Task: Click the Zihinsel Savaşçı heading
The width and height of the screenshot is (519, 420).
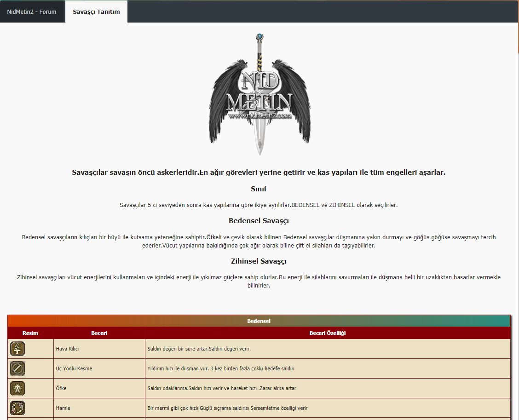Action: (x=259, y=261)
